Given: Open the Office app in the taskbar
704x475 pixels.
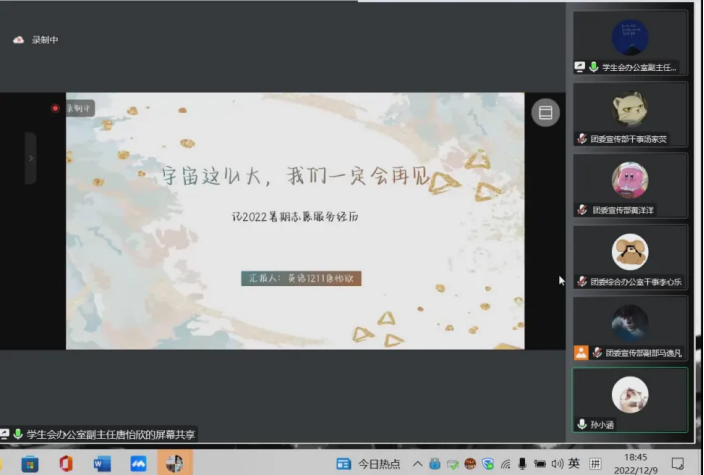Looking at the screenshot, I should 66,463.
